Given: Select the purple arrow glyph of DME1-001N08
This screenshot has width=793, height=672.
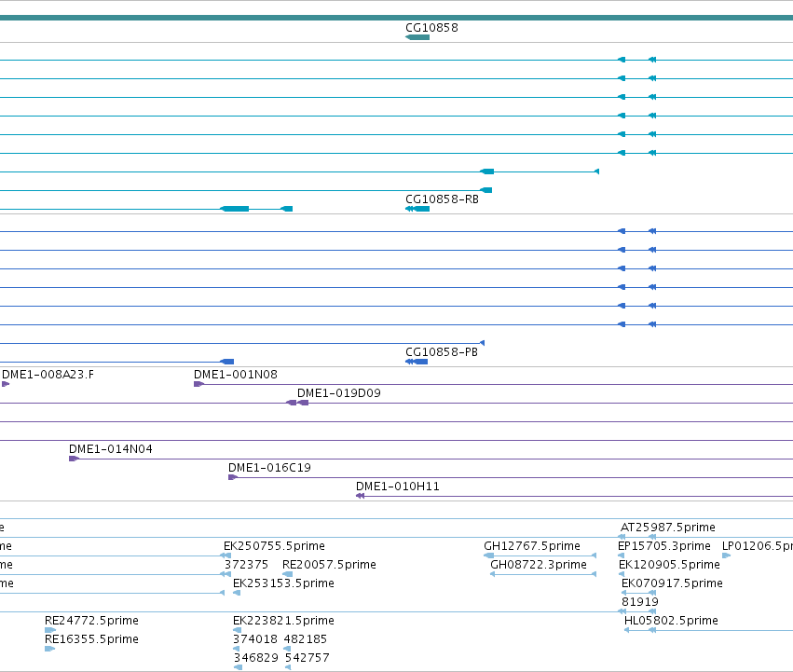Looking at the screenshot, I should (198, 384).
